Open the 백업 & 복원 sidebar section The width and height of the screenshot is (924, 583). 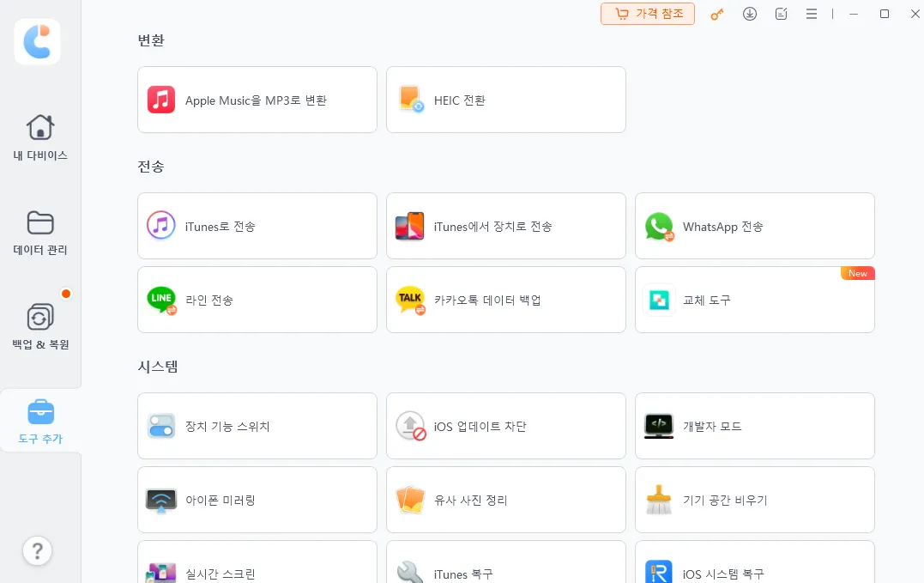pos(40,326)
